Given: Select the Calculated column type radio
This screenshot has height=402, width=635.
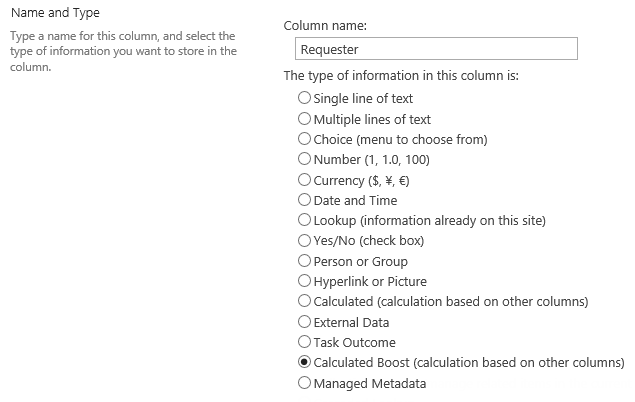Looking at the screenshot, I should click(304, 301).
